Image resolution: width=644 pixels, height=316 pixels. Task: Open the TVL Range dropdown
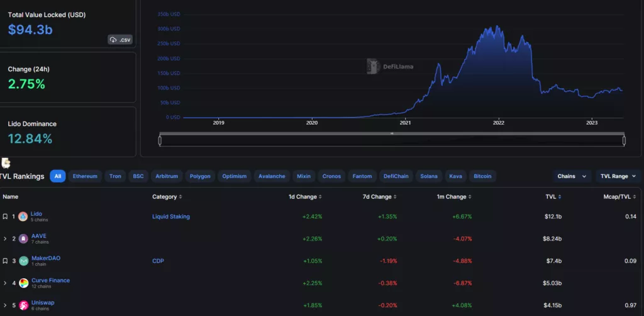(x=618, y=176)
